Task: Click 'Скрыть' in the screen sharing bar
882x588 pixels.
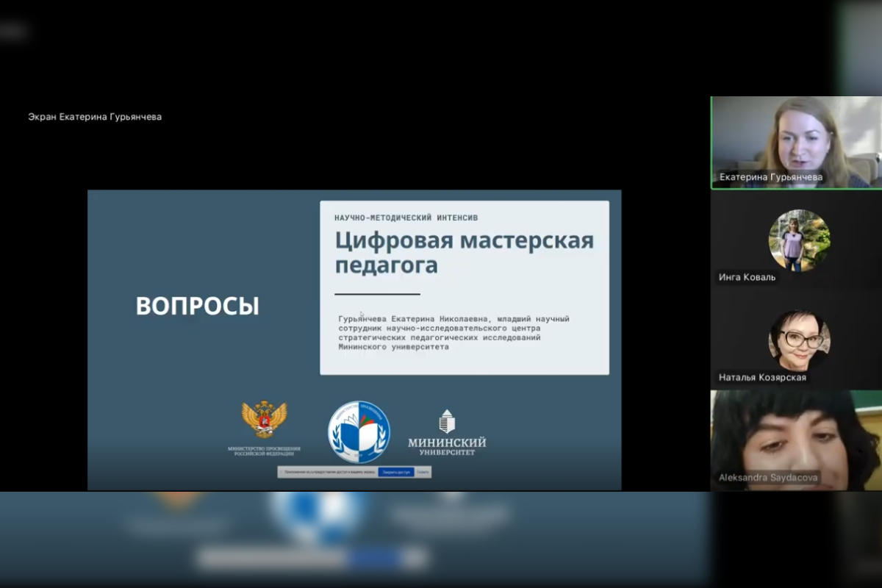Action: point(423,472)
